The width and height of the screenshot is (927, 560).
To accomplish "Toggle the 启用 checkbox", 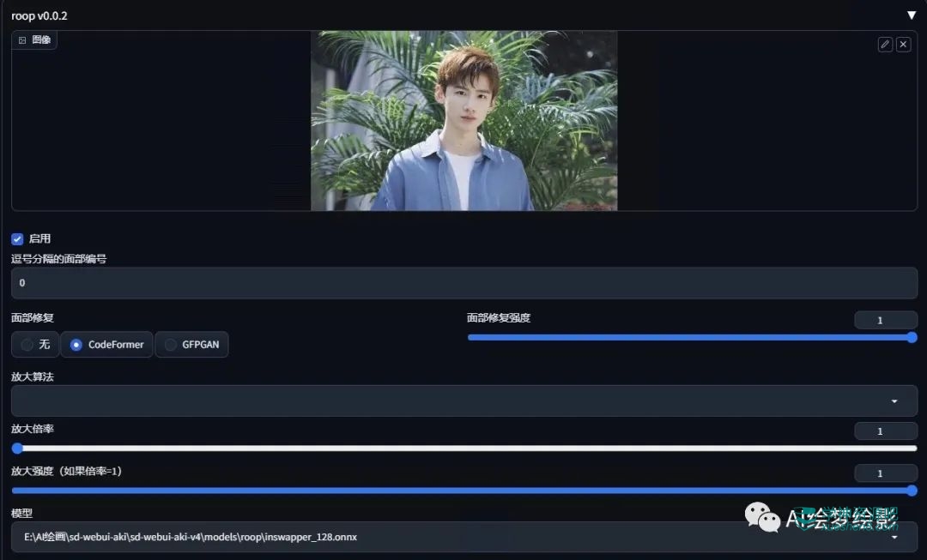I will point(17,239).
